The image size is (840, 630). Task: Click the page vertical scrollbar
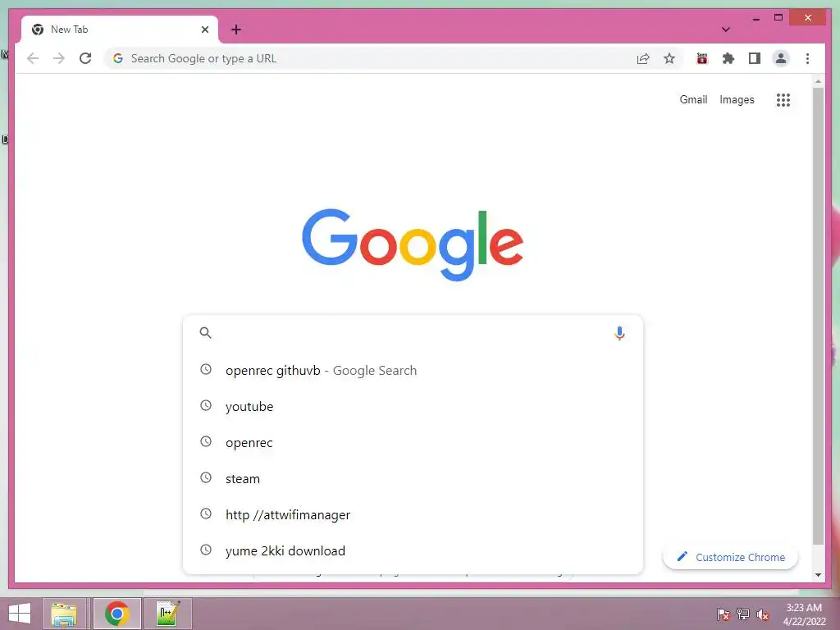click(x=818, y=316)
